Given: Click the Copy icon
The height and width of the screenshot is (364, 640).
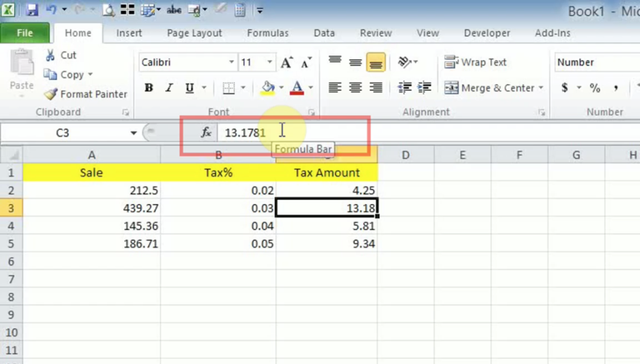Looking at the screenshot, I should coord(50,74).
